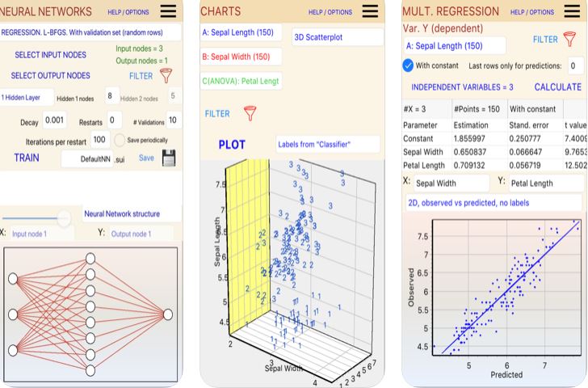Click the Neural Network structure slider

pos(62,216)
